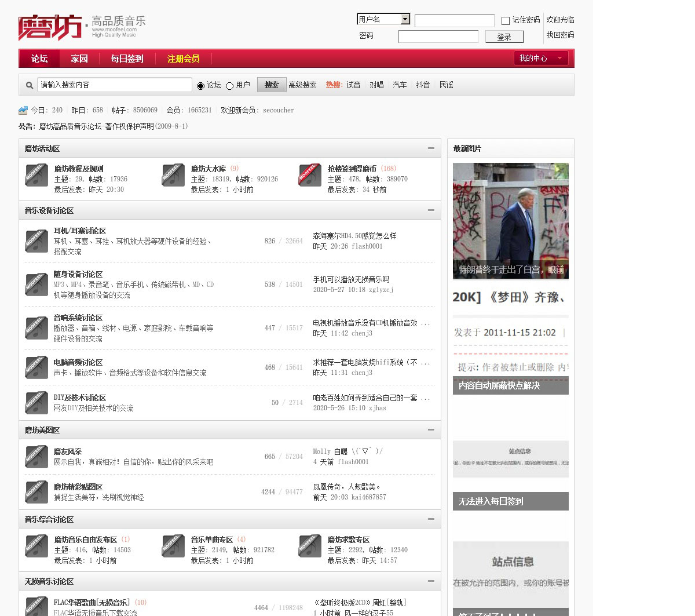Viewport: 695px width, 616px height.
Task: Enable the 记住密码 checkbox
Action: pos(506,21)
